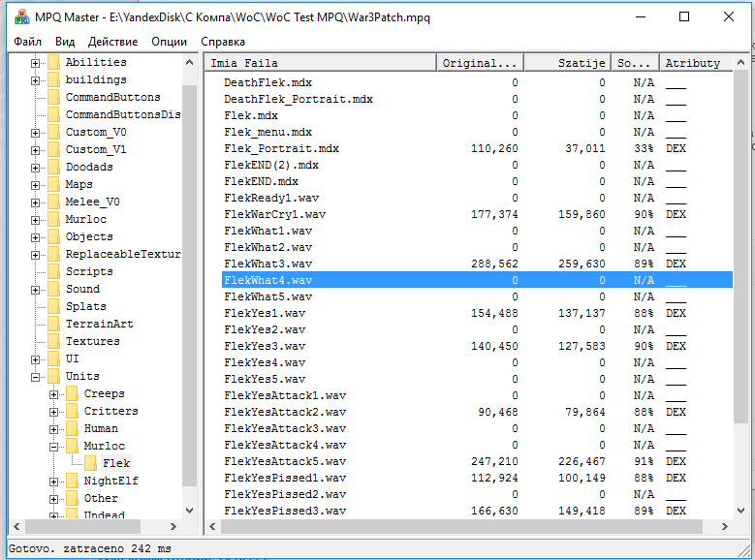Select the CommandButtons folder icon
This screenshot has height=560, width=755.
click(54, 97)
